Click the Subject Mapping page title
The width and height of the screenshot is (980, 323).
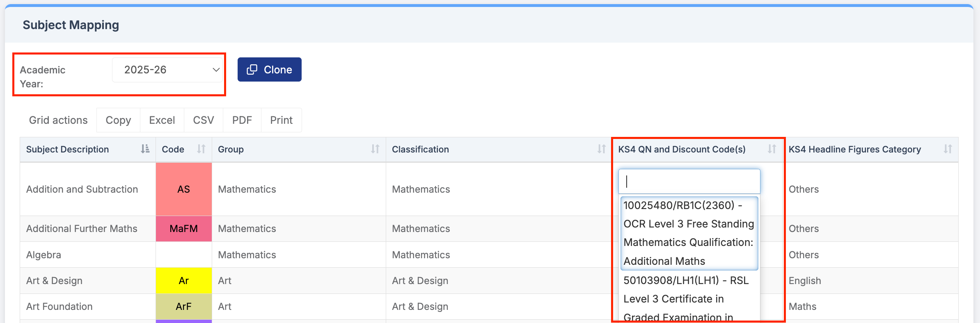[x=71, y=25]
